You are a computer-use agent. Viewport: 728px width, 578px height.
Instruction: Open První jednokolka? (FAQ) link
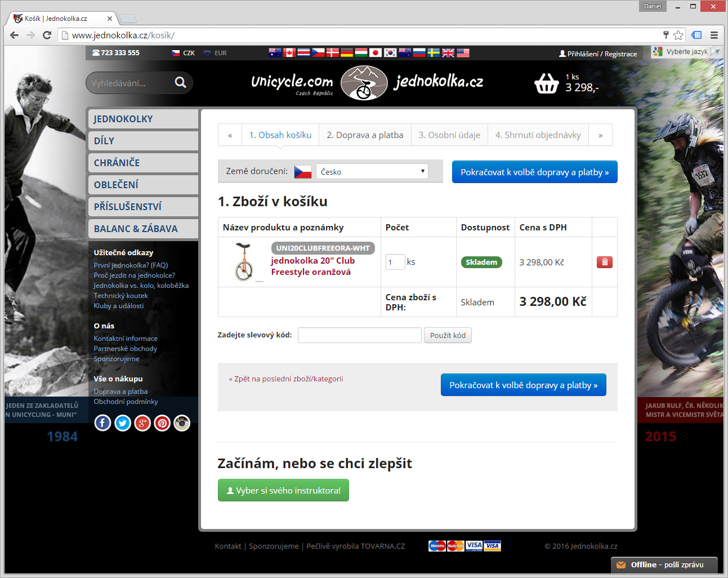click(x=131, y=265)
